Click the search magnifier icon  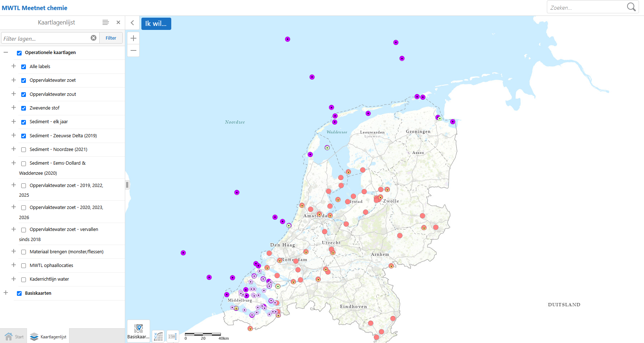[631, 7]
